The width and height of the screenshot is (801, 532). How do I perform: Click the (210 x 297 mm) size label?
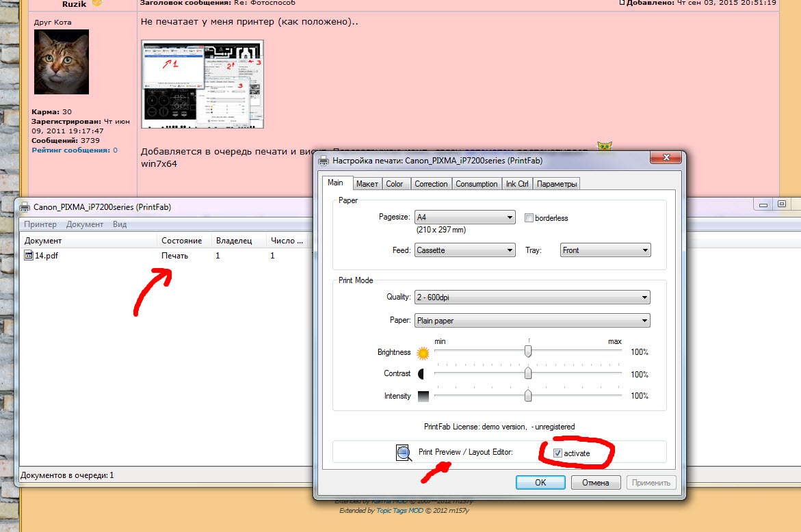click(x=441, y=230)
